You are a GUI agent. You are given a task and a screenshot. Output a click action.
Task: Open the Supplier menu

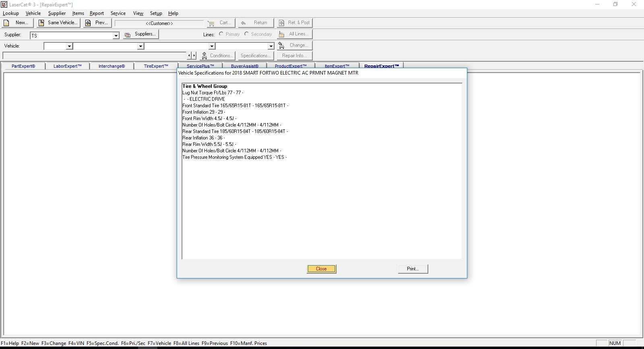tap(57, 13)
